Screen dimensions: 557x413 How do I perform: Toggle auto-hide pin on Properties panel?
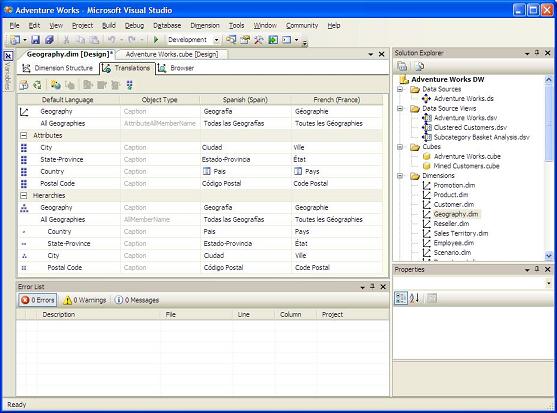[x=537, y=269]
